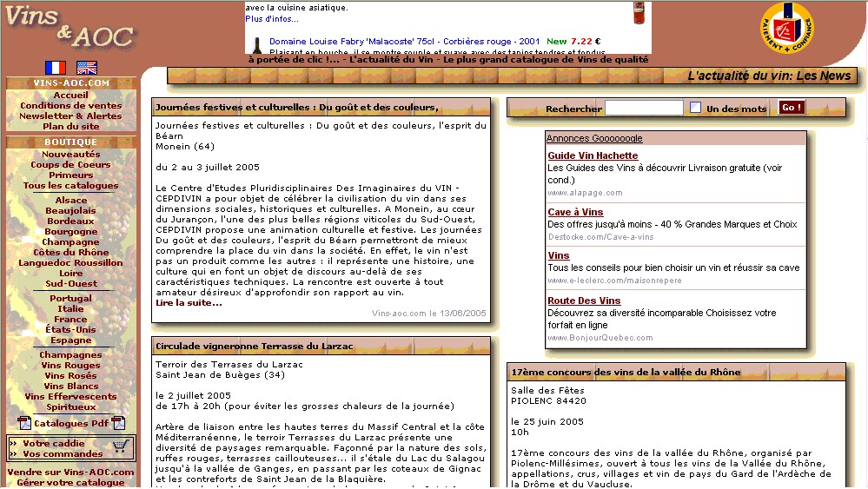Browse Bourgogne wines

click(x=71, y=232)
